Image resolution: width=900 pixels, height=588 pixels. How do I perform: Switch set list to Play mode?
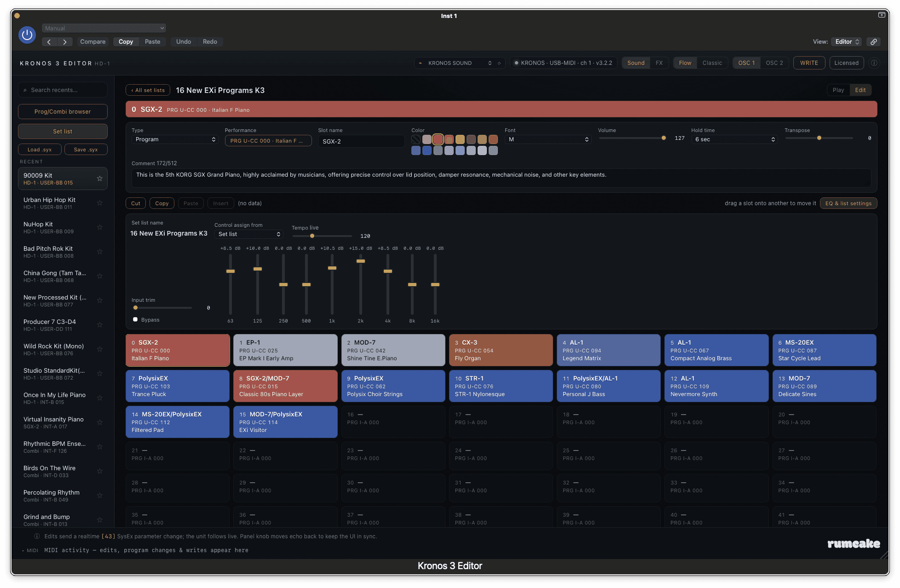click(x=838, y=90)
